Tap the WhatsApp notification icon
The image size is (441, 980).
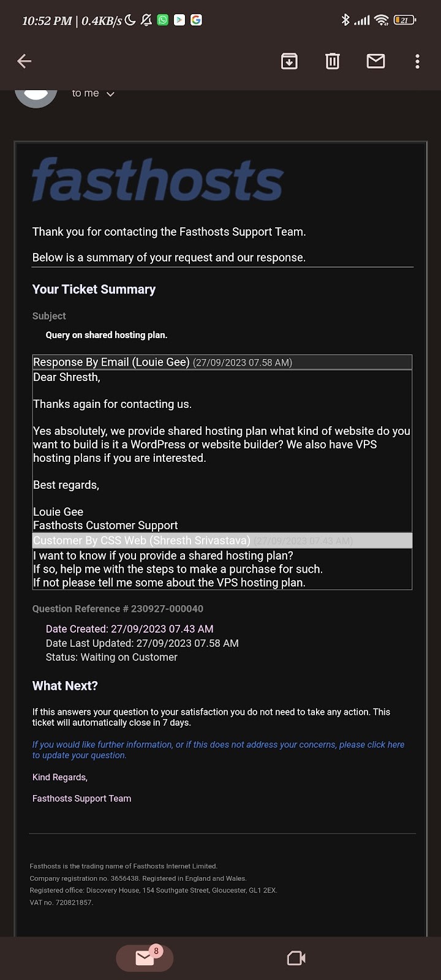[x=163, y=20]
